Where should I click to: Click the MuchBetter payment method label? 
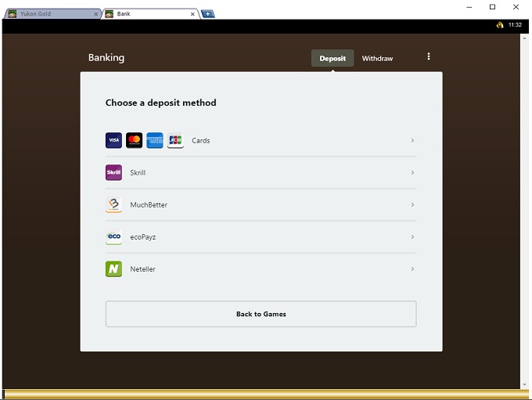coord(149,205)
